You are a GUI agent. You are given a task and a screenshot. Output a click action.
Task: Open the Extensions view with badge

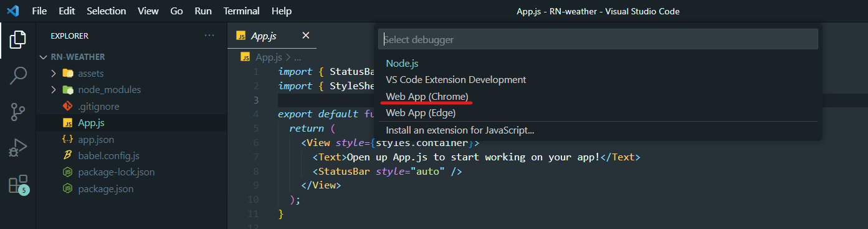[x=18, y=185]
